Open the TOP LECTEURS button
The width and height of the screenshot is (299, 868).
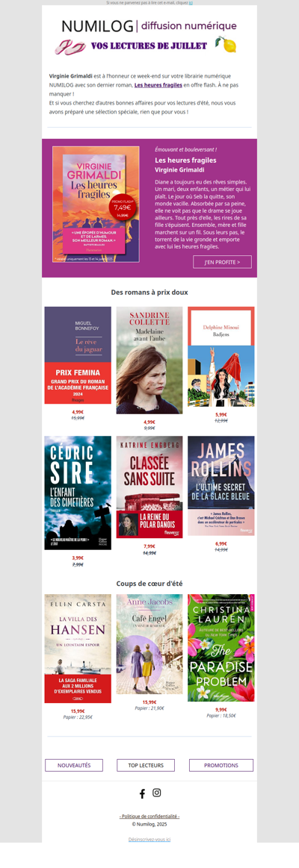(x=146, y=765)
